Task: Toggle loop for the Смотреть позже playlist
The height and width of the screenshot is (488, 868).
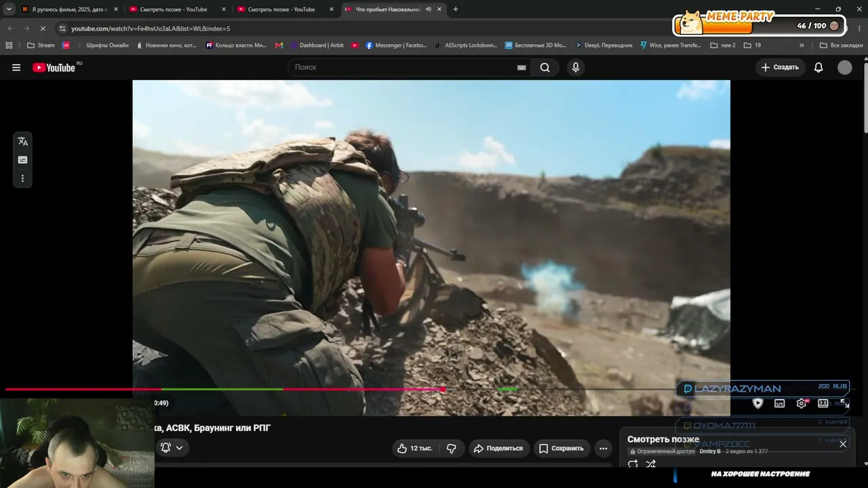Action: tap(633, 464)
